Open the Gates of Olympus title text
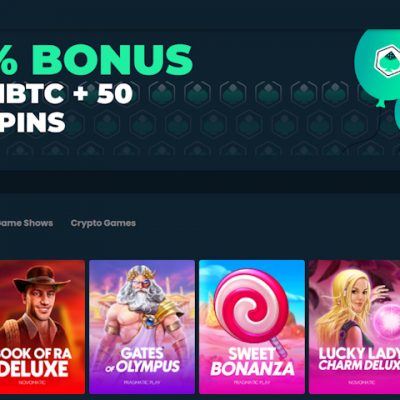 pos(143,360)
